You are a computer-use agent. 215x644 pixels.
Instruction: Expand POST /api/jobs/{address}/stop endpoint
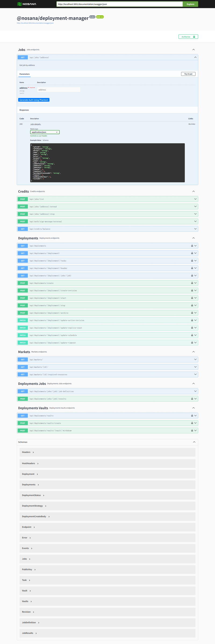point(107,214)
